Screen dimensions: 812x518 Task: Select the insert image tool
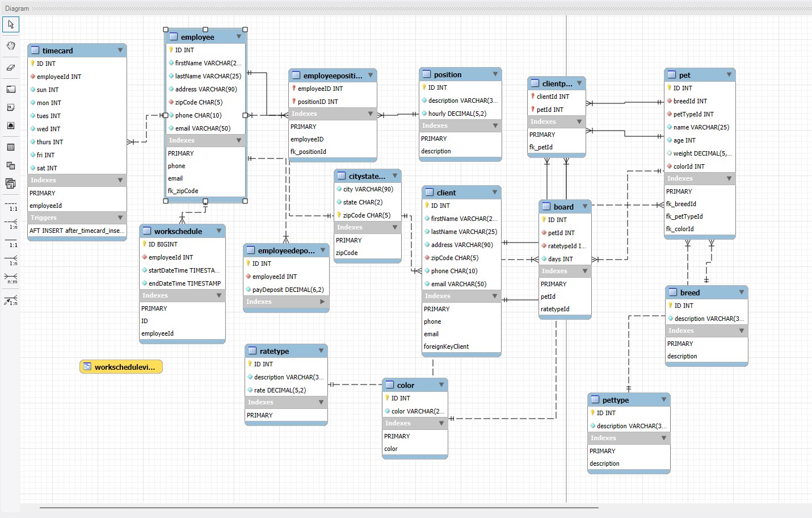tap(10, 126)
